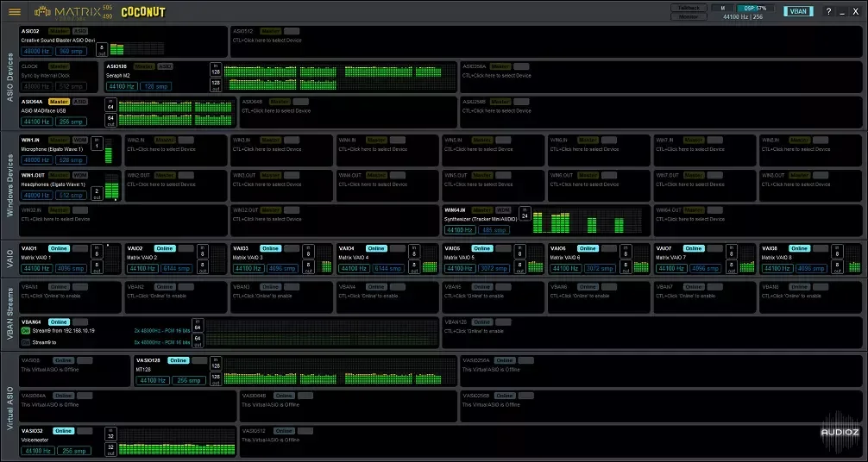
Task: Click the Monitor button
Action: 689,16
